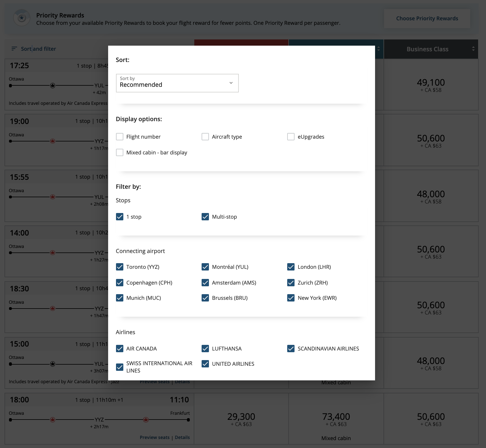The image size is (486, 448).
Task: Click the chevron arrow in Sort by box
Action: click(x=231, y=83)
